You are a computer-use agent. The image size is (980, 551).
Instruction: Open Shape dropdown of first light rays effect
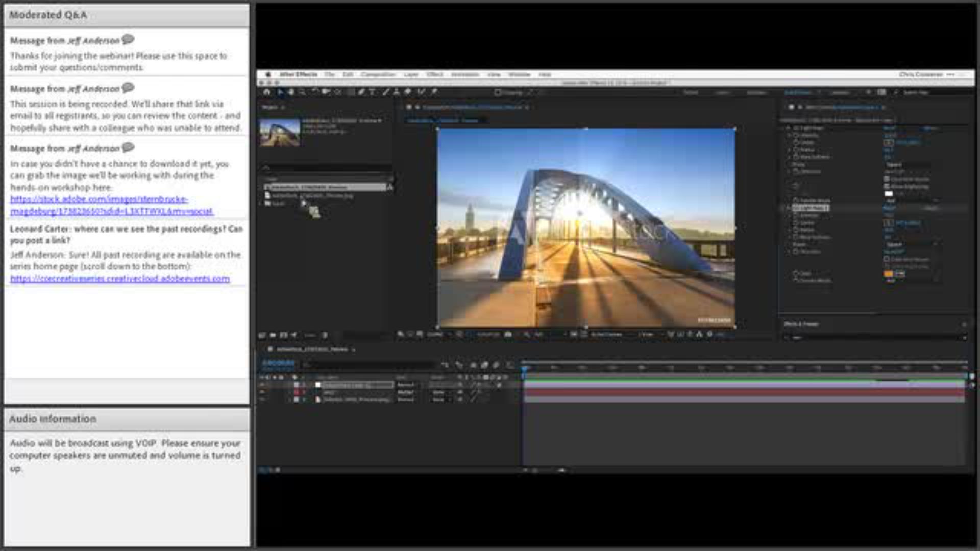point(910,165)
